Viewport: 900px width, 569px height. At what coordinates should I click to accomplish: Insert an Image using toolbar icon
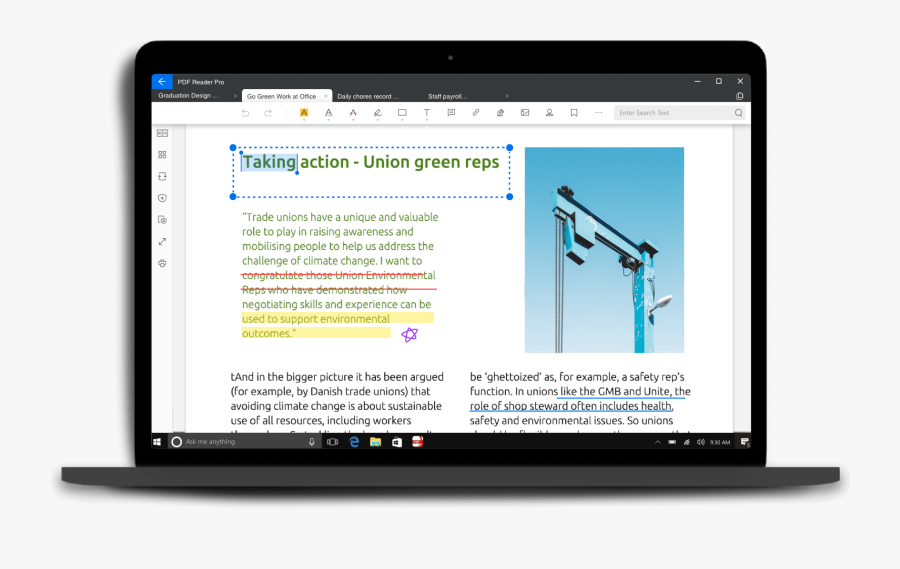coord(525,113)
